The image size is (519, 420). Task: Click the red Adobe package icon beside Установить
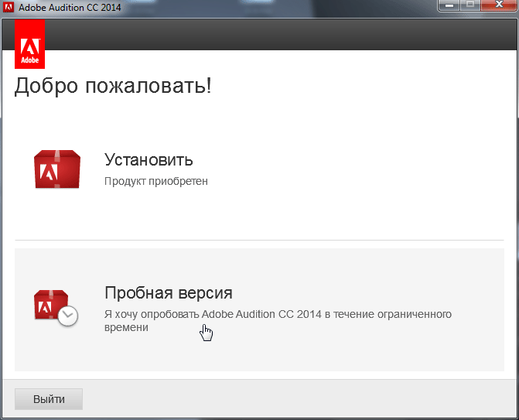[x=57, y=169]
